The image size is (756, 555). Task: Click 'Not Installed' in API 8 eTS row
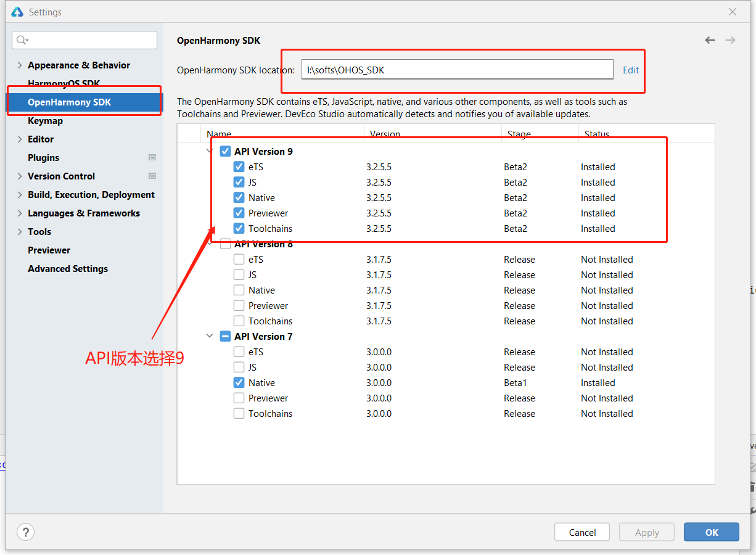click(x=607, y=260)
